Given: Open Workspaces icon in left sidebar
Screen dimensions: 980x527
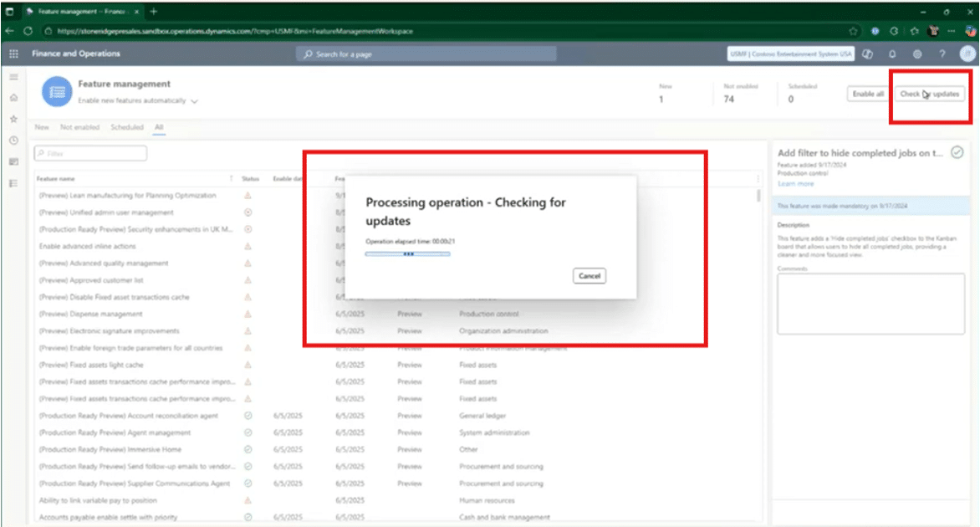Looking at the screenshot, I should [x=13, y=161].
